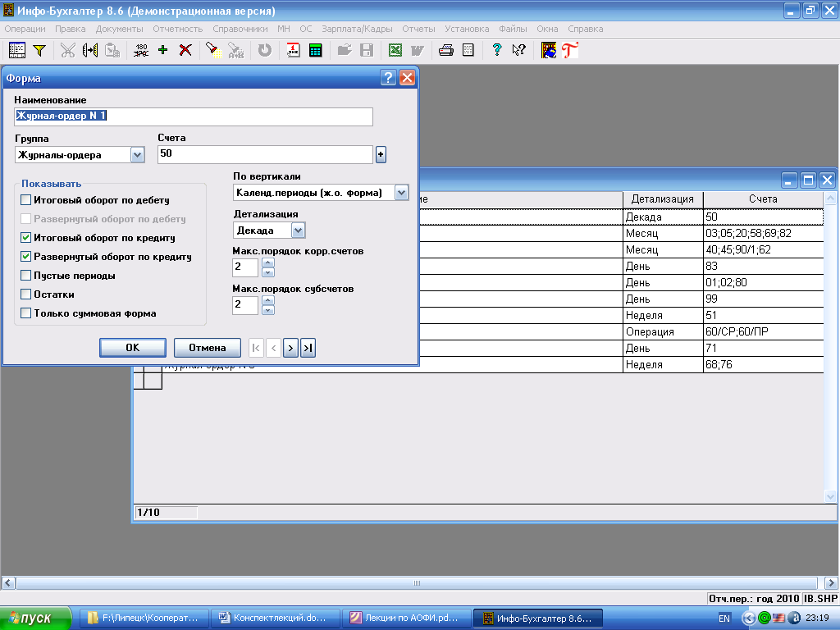Image resolution: width=840 pixels, height=630 pixels.
Task: Open the Операции menu
Action: tap(25, 29)
